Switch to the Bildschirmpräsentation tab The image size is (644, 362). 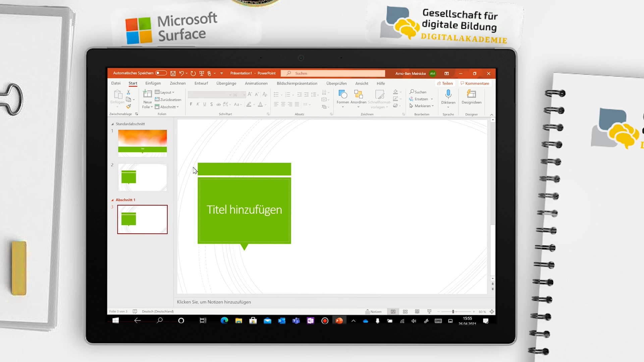(x=297, y=83)
